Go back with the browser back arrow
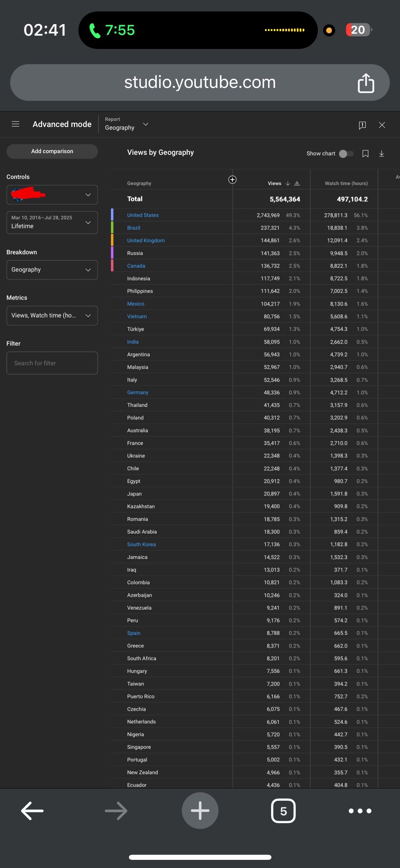 pyautogui.click(x=33, y=811)
